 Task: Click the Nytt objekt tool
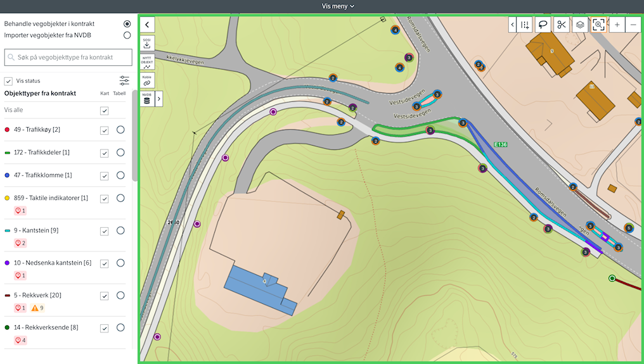(147, 61)
